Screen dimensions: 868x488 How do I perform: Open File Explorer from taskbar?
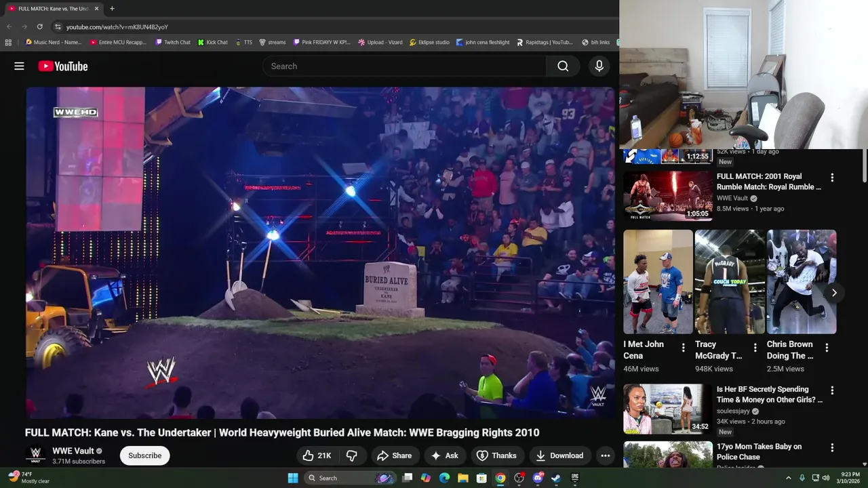[462, 478]
